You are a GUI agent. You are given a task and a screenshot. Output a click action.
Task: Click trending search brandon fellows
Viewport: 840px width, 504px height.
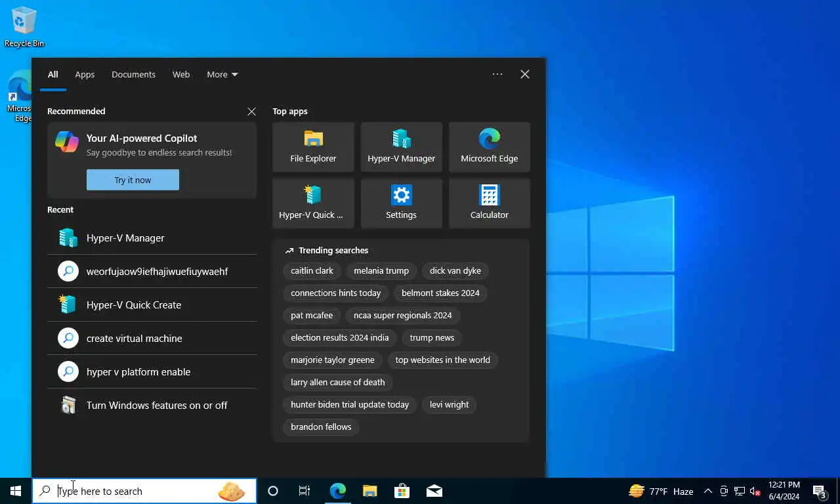tap(321, 427)
